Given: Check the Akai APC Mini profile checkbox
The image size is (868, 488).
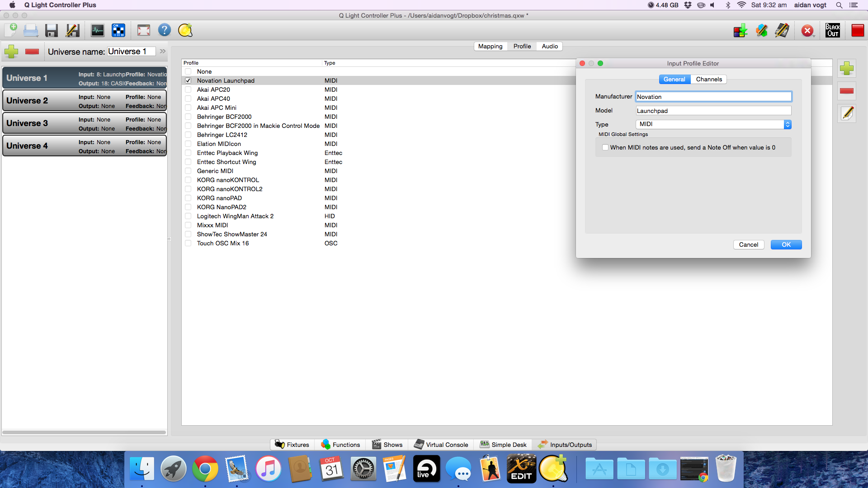Looking at the screenshot, I should [x=188, y=108].
